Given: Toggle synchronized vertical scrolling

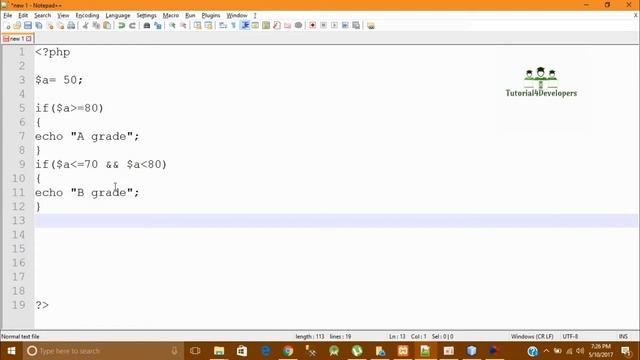Looking at the screenshot, I should [x=198, y=26].
